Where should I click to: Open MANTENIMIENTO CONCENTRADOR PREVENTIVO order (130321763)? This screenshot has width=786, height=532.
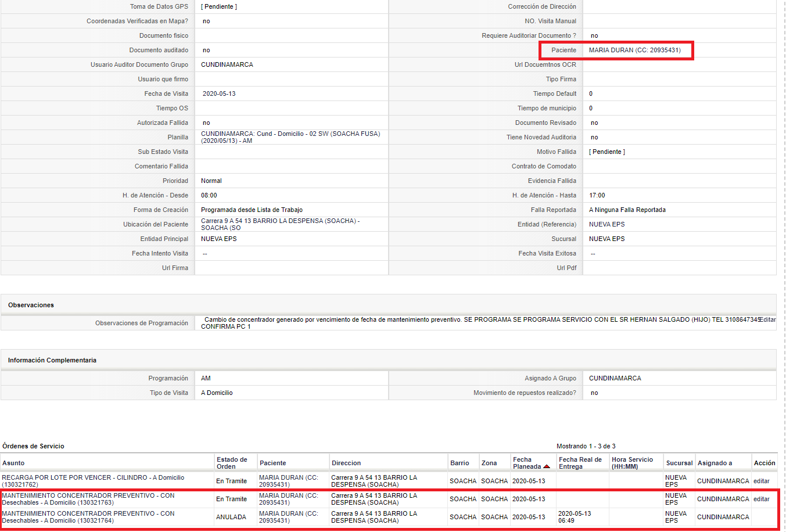[x=88, y=499]
